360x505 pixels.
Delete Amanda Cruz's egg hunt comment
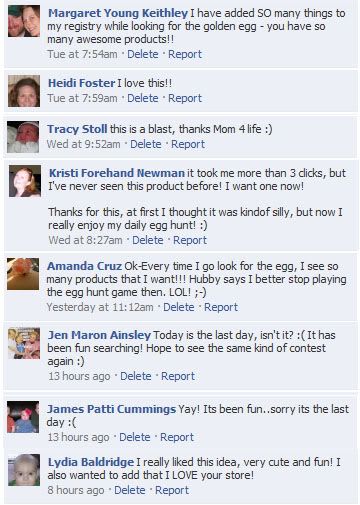click(179, 307)
